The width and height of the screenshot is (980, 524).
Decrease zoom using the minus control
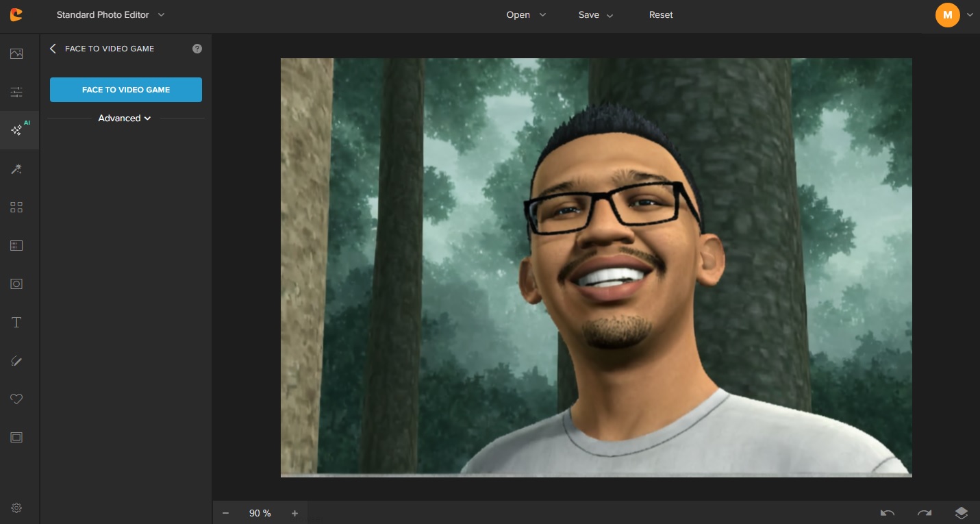pos(225,513)
